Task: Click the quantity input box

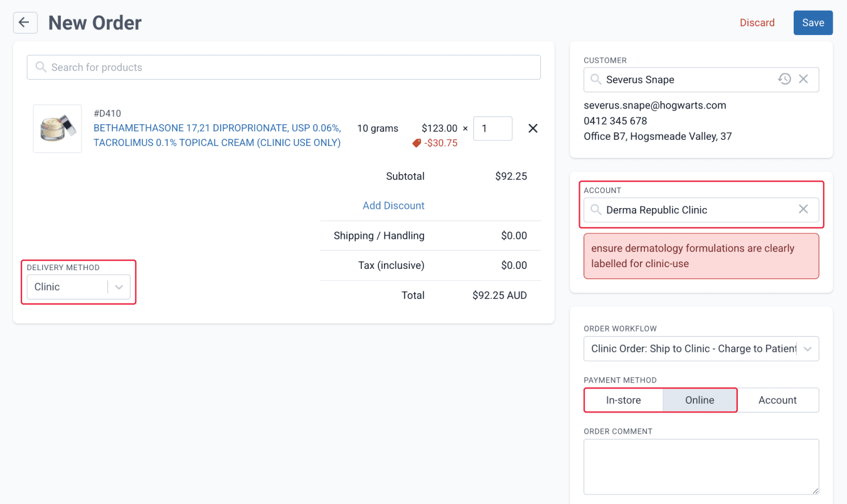Action: (493, 129)
